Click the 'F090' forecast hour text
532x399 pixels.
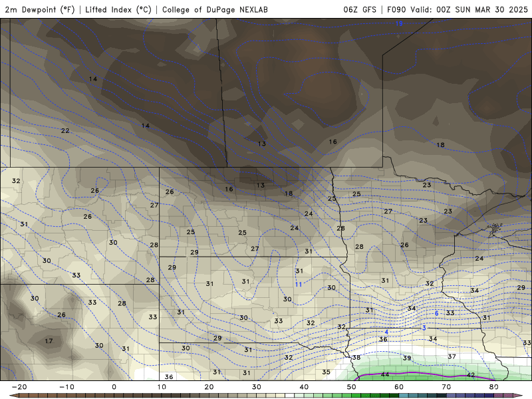coord(396,9)
